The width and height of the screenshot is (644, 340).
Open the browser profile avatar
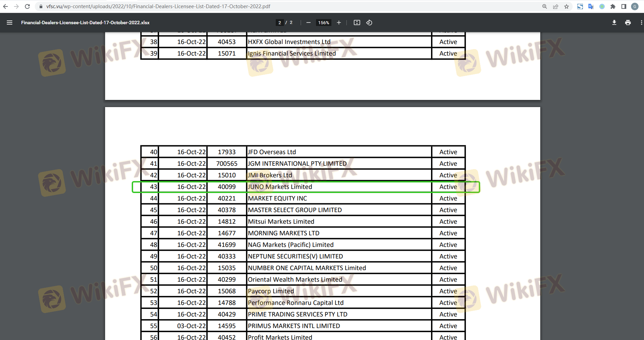click(x=635, y=6)
